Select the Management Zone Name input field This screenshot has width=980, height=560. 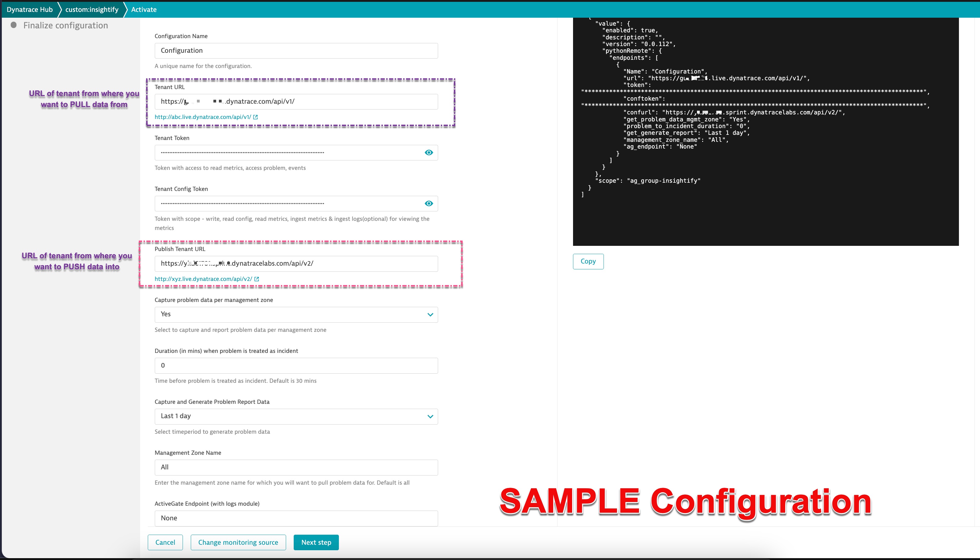[296, 467]
